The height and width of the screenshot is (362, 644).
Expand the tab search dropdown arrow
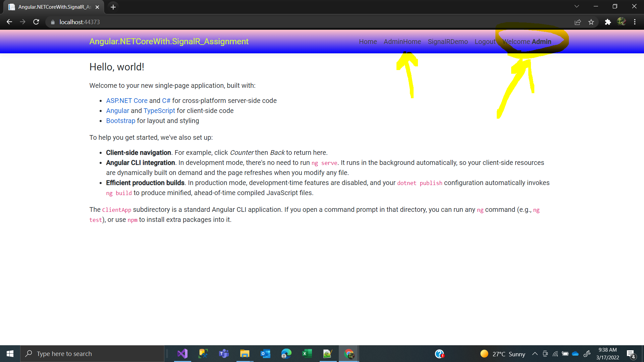pyautogui.click(x=577, y=6)
